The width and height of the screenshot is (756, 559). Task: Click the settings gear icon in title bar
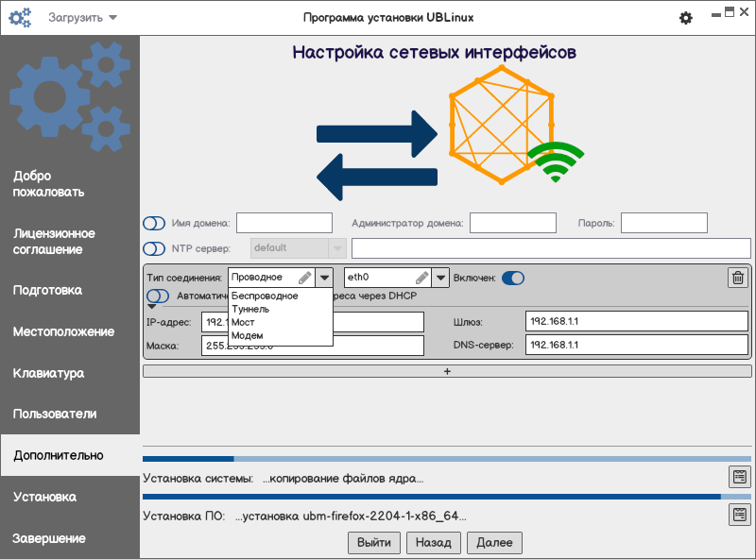click(x=686, y=18)
